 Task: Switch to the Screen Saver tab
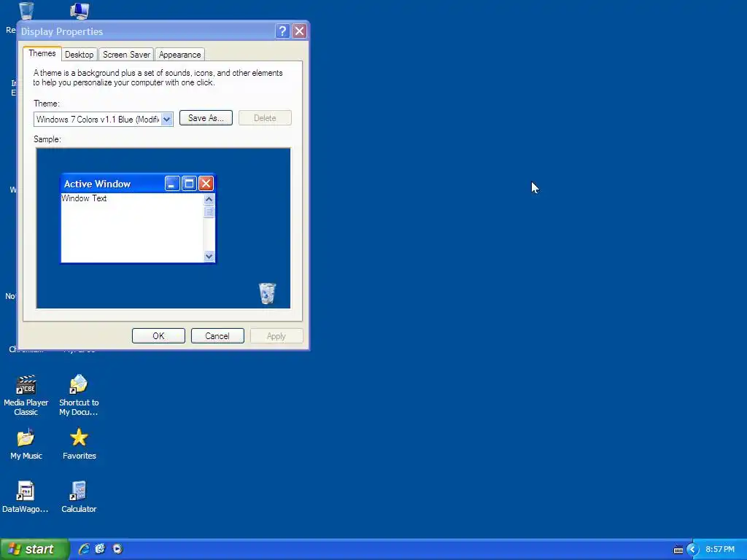tap(126, 55)
